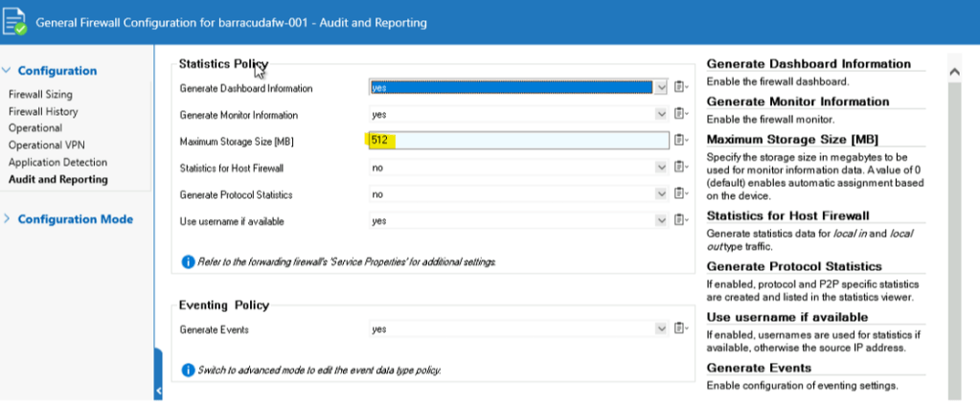Select Firewall Sizing in the sidebar
Screen dimensions: 980x405
point(40,95)
